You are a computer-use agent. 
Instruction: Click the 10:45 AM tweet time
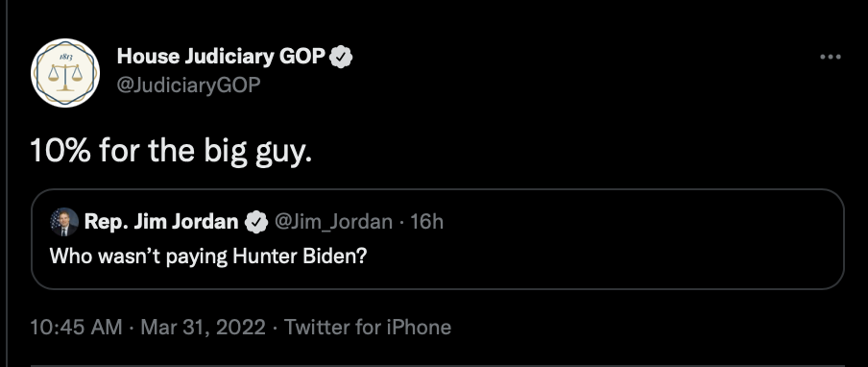(x=76, y=328)
